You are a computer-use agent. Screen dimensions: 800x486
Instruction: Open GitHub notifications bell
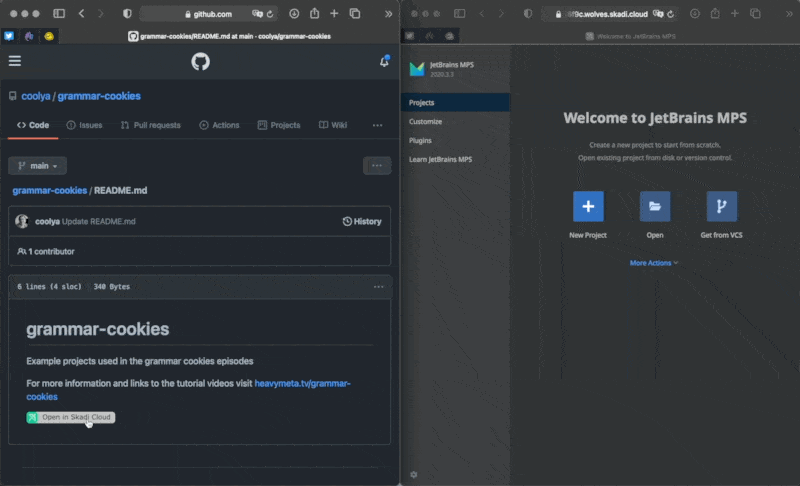tap(384, 62)
